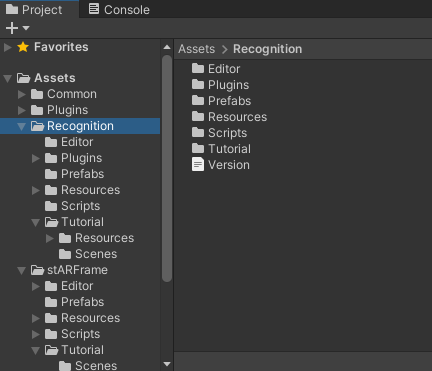Click Recognition in the breadcrumb path
This screenshot has height=371, width=432.
point(267,49)
